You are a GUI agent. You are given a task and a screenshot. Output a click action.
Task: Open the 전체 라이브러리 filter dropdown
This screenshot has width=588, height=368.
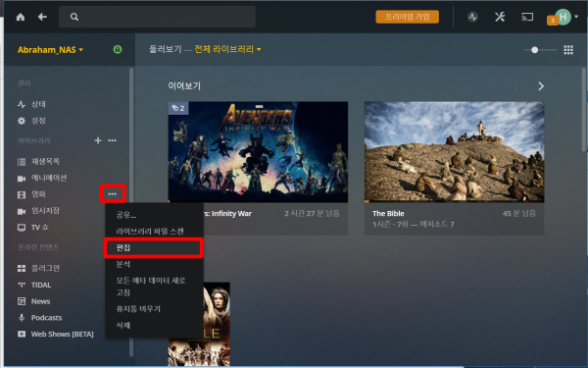point(227,49)
